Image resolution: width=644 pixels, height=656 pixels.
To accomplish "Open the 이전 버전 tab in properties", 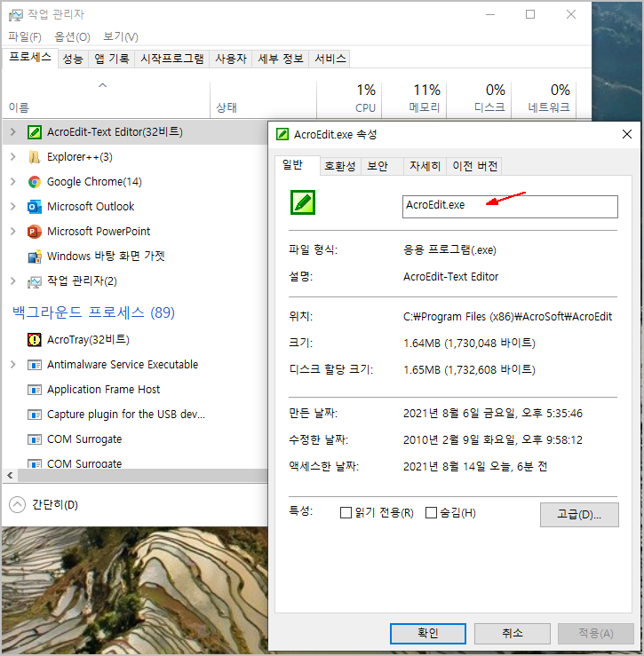I will coord(474,167).
